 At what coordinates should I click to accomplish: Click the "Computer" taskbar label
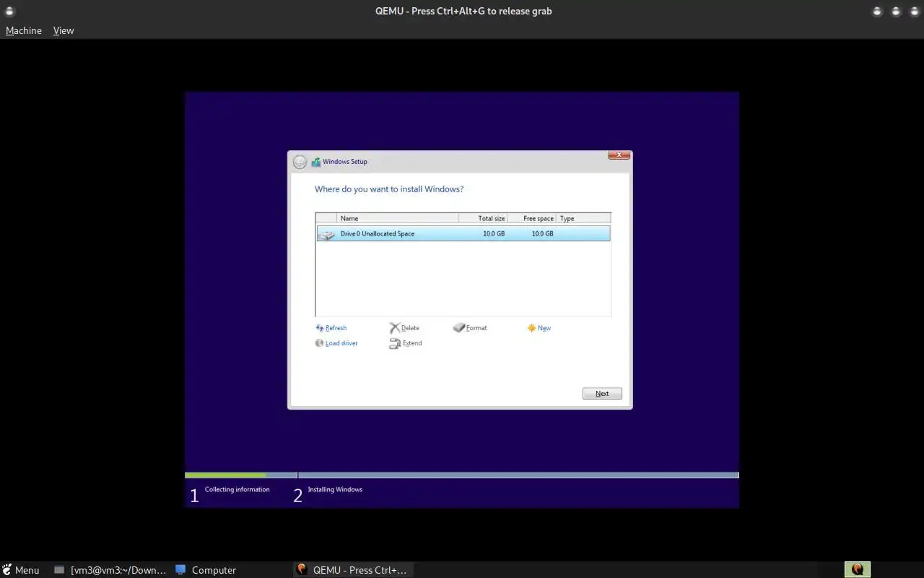click(x=214, y=570)
